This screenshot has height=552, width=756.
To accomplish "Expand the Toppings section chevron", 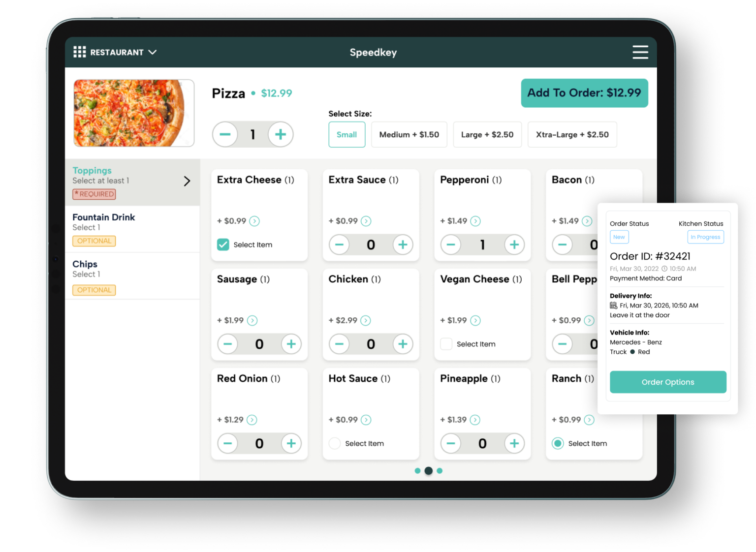I will pyautogui.click(x=187, y=181).
